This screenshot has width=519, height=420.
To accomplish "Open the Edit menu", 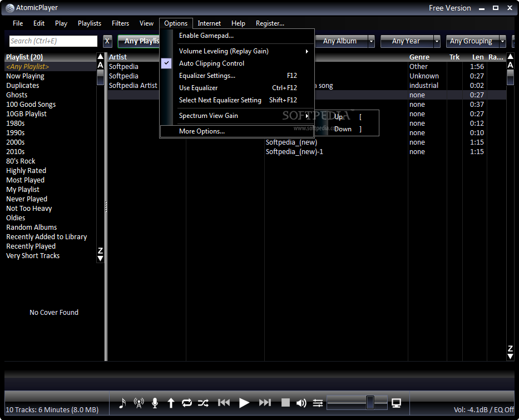I will 39,23.
